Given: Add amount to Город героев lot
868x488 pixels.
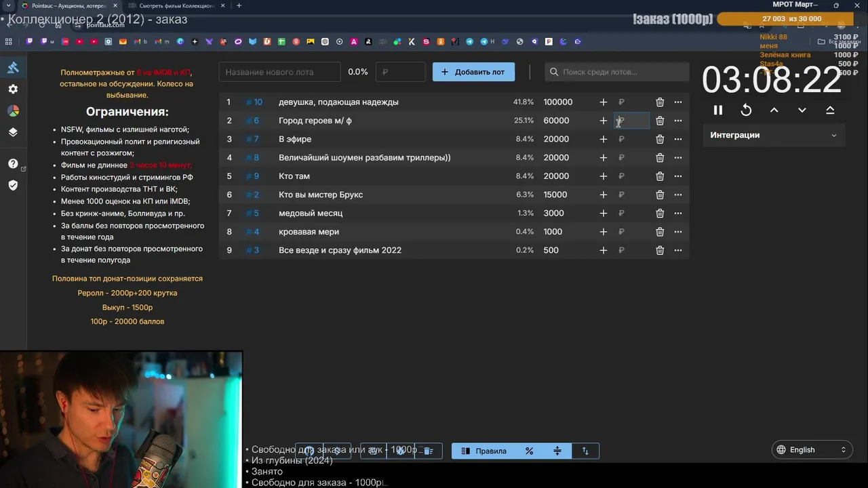Looking at the screenshot, I should point(604,121).
